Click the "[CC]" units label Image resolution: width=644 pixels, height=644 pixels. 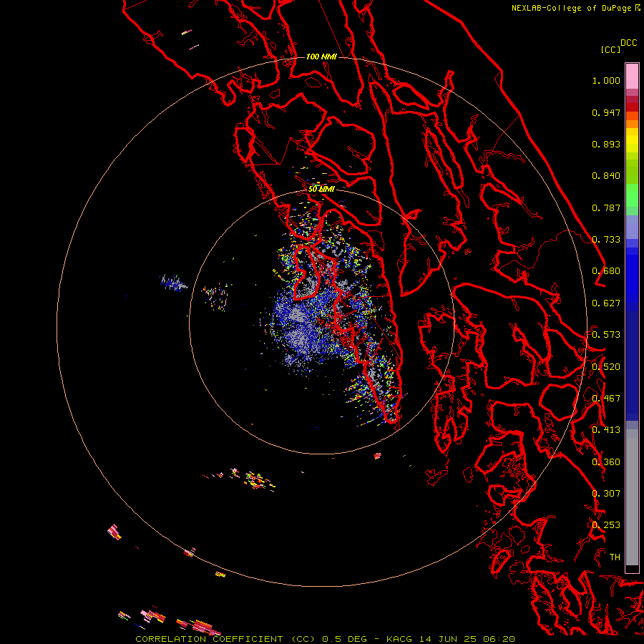pos(610,49)
